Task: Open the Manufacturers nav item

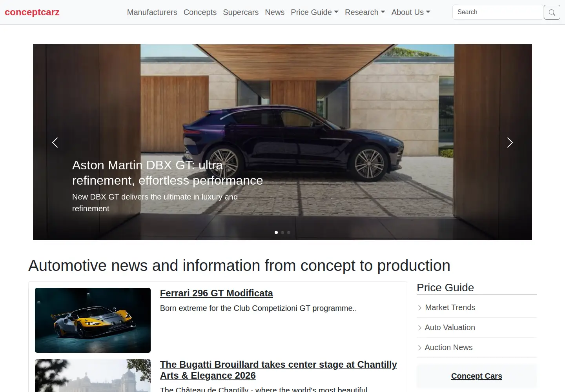Action: coord(152,12)
